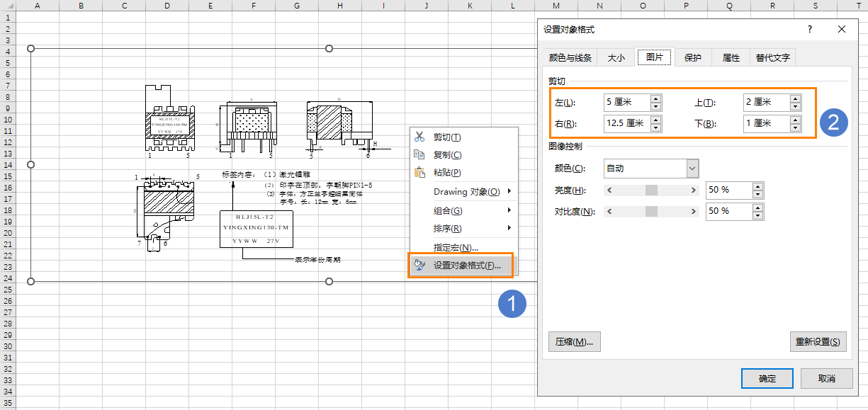The height and width of the screenshot is (410, 868).
Task: Expand the 组合(G) submenu
Action: [463, 210]
